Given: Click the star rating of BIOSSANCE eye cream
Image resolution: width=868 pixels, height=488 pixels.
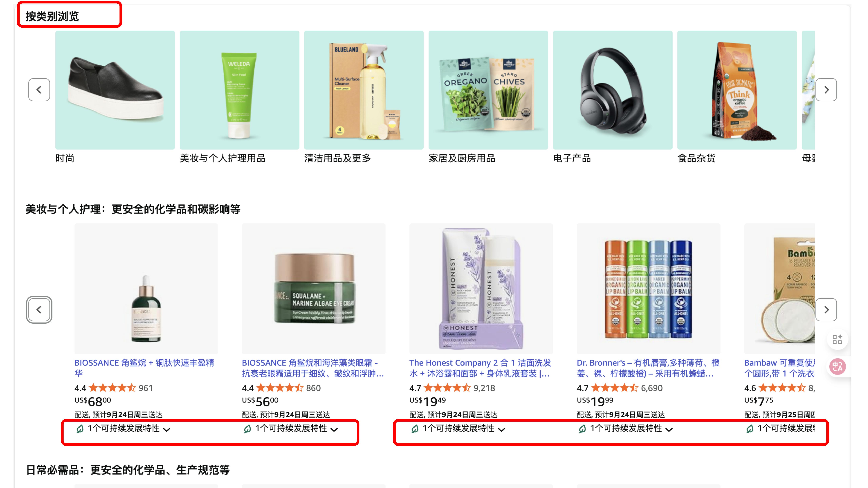Looking at the screenshot, I should pyautogui.click(x=280, y=388).
